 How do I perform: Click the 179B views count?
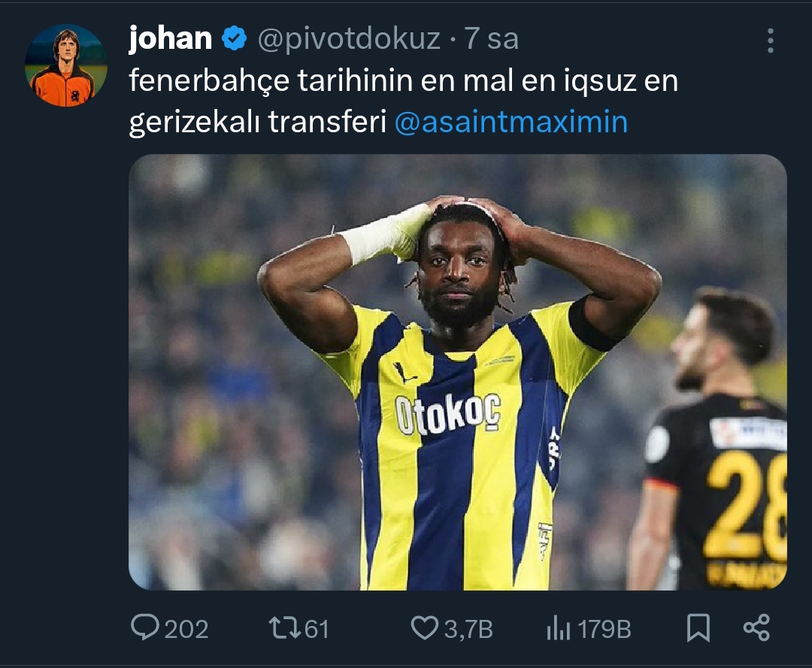point(604,629)
